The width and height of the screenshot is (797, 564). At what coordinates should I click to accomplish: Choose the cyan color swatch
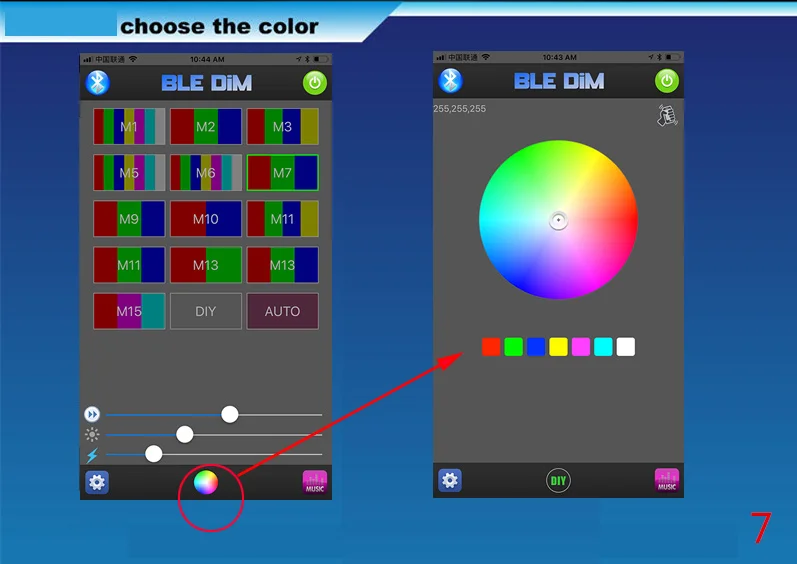point(603,347)
